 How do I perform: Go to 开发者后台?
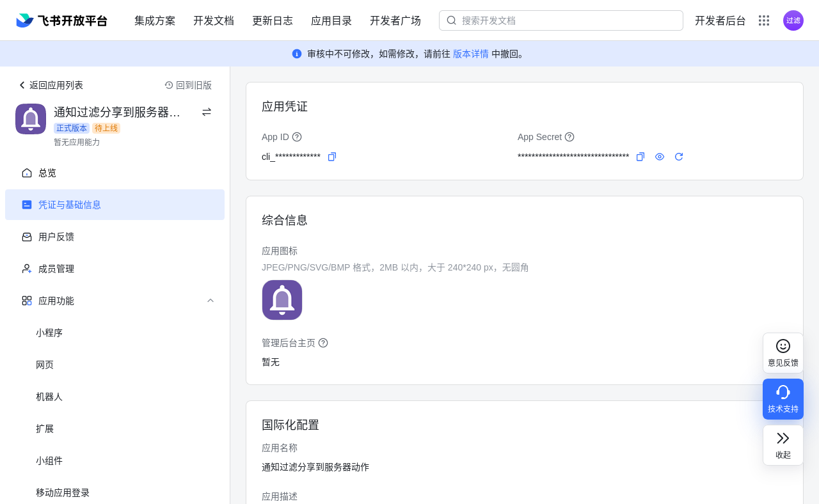pos(720,20)
